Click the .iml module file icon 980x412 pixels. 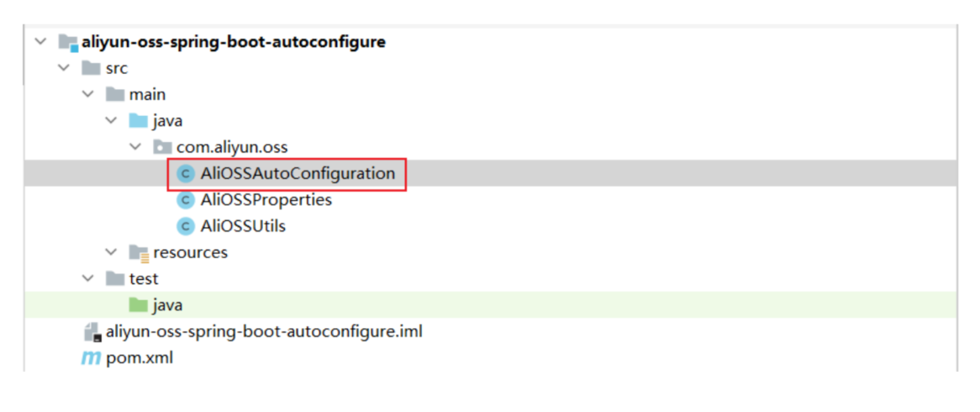(x=91, y=331)
